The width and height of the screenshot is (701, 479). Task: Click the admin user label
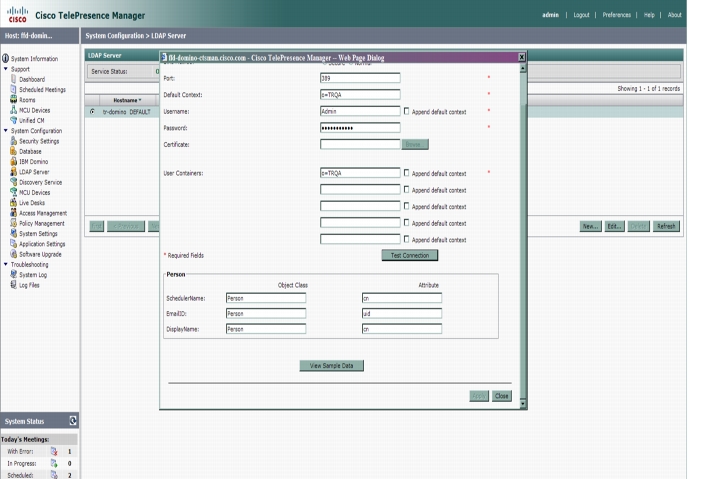tap(550, 15)
